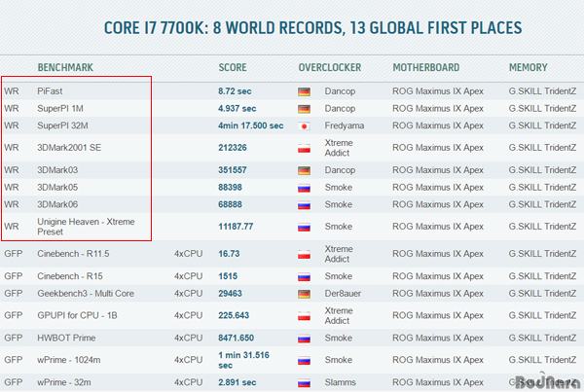The width and height of the screenshot is (584, 392).
Task: Click the 29463 score
Action: (x=230, y=294)
